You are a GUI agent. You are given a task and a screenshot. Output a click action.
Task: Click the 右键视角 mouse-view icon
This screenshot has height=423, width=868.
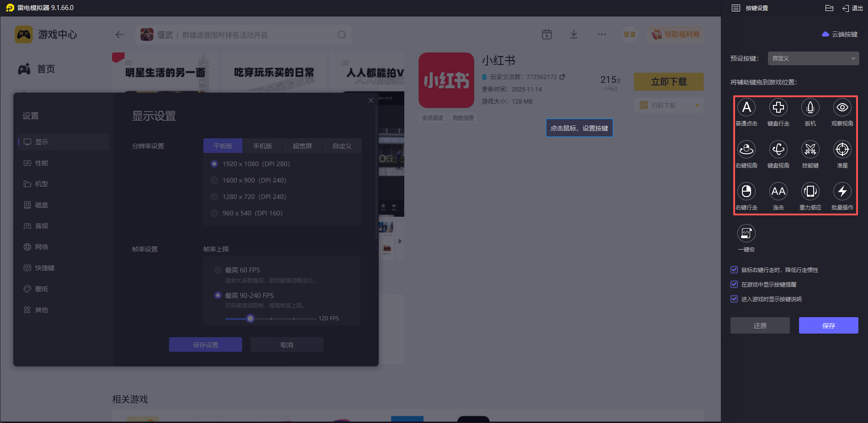coord(746,150)
